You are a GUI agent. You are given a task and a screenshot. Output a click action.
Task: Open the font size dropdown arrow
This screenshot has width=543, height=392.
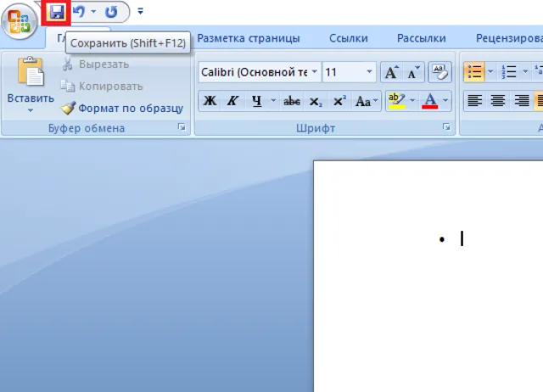pos(370,71)
